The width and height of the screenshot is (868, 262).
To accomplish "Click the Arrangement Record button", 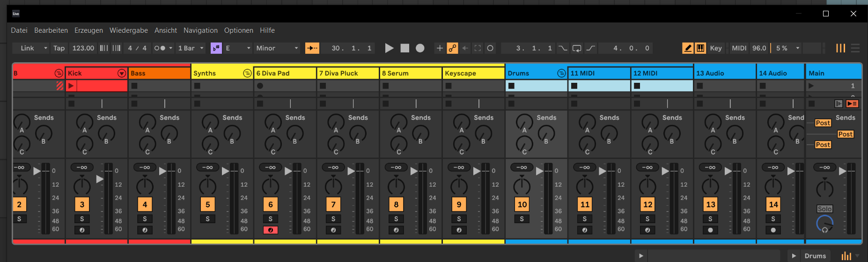I will (420, 48).
